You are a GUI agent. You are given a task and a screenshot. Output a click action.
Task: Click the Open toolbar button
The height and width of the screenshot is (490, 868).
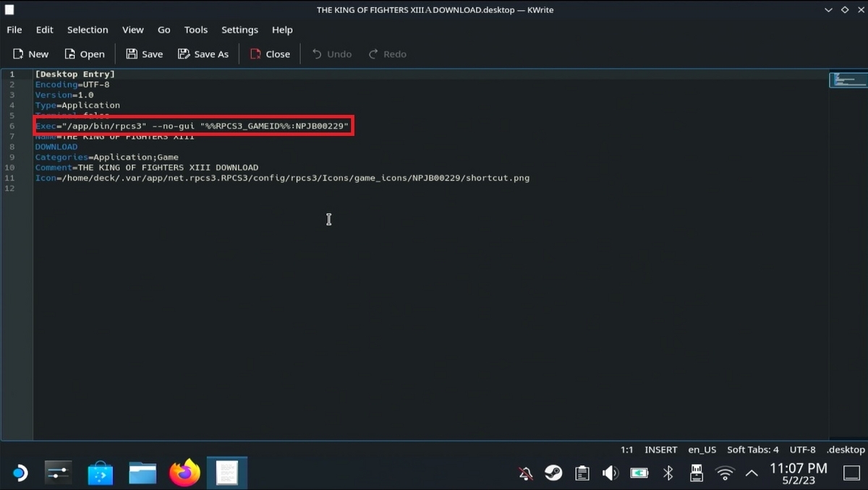[x=85, y=54]
